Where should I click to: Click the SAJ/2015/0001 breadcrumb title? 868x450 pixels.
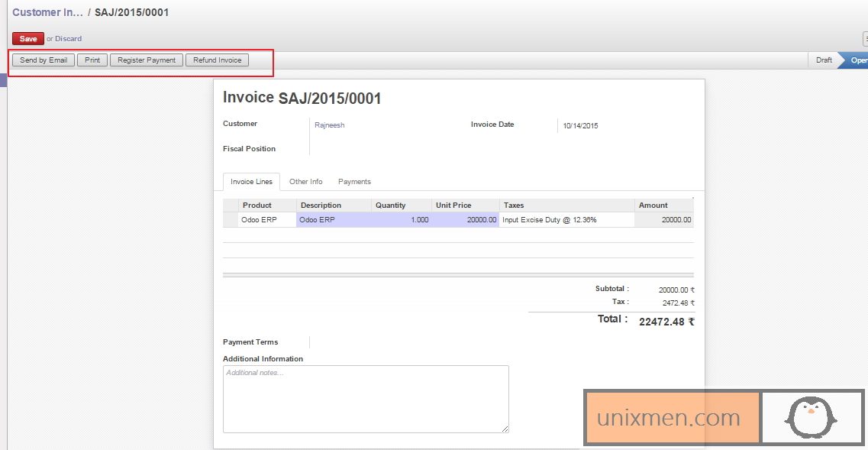(132, 12)
